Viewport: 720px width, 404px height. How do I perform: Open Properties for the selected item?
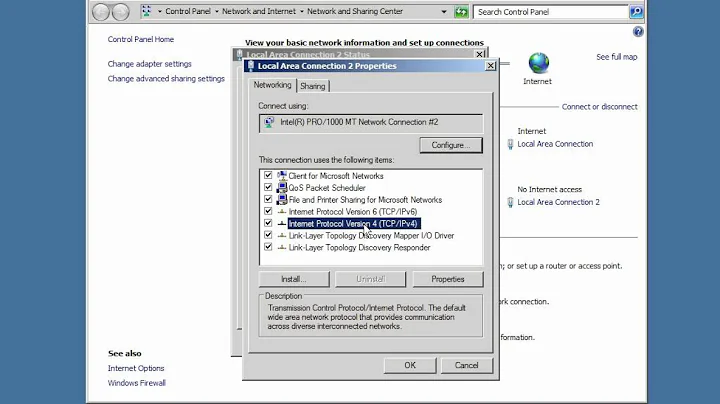[x=448, y=279]
